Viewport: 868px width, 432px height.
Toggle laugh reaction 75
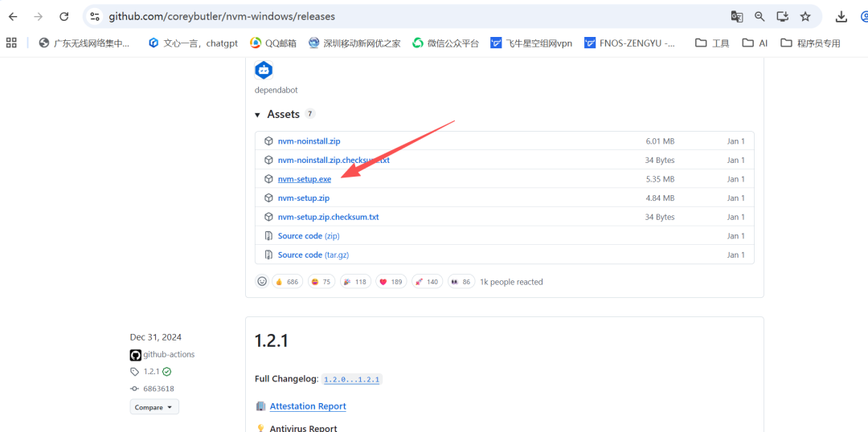pyautogui.click(x=321, y=282)
